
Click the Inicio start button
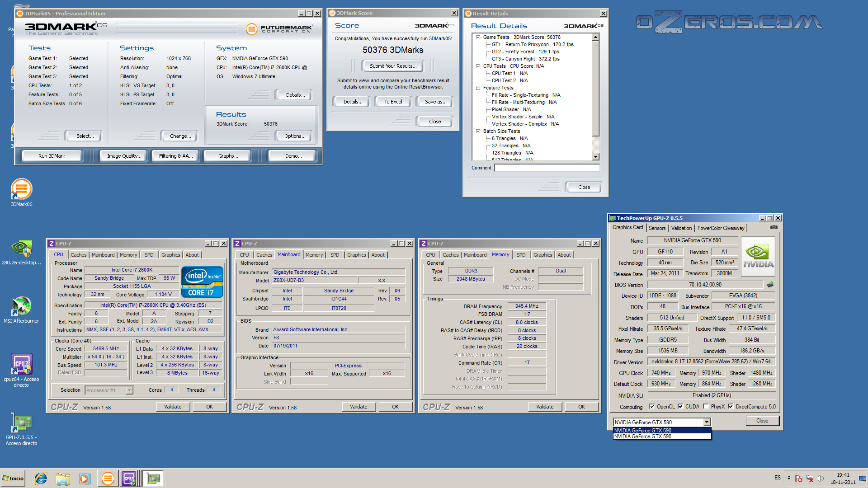[13, 479]
